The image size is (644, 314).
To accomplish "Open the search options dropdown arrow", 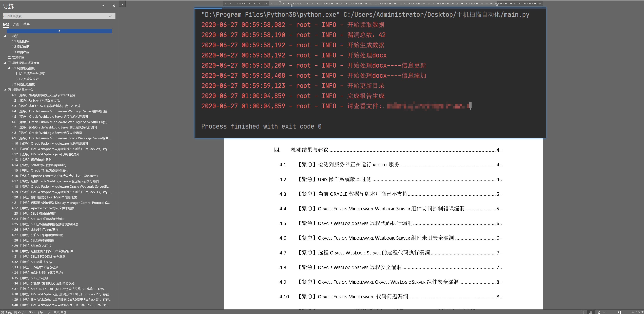I will click(x=114, y=16).
